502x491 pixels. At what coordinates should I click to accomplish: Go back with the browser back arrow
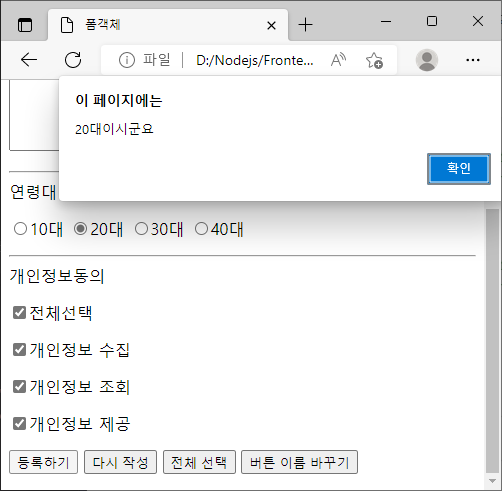(x=29, y=60)
